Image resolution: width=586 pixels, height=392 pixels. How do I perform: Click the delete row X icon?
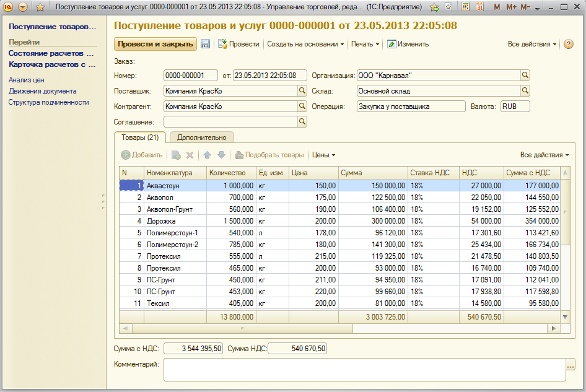[190, 155]
